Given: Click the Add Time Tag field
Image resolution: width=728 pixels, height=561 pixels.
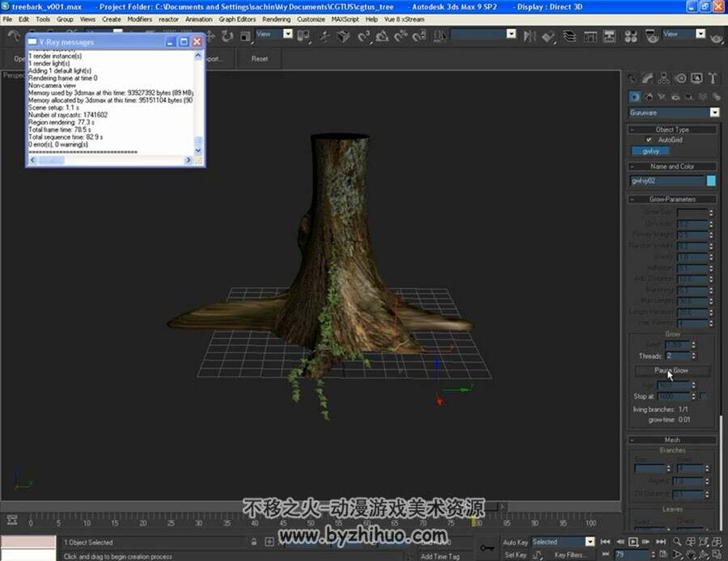Looking at the screenshot, I should coord(440,556).
